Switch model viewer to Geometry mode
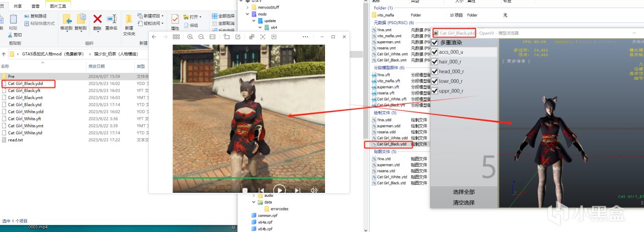644x232 pixels. [564, 42]
